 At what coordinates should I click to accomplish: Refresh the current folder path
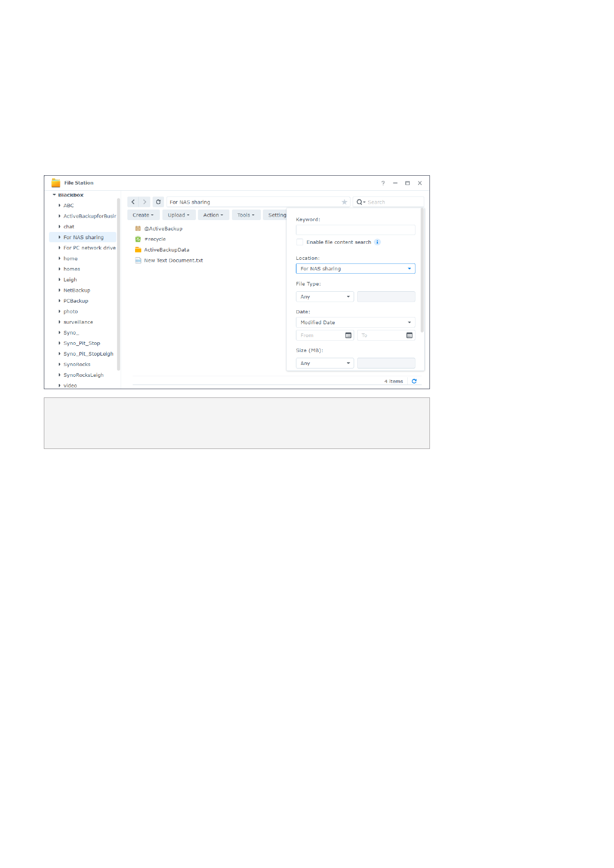tap(158, 202)
